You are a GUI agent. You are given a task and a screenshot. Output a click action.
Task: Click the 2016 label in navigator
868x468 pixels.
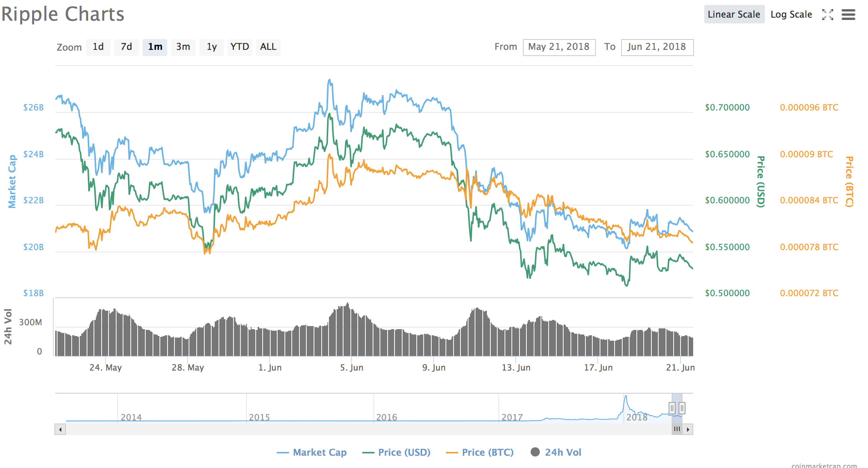tap(387, 417)
